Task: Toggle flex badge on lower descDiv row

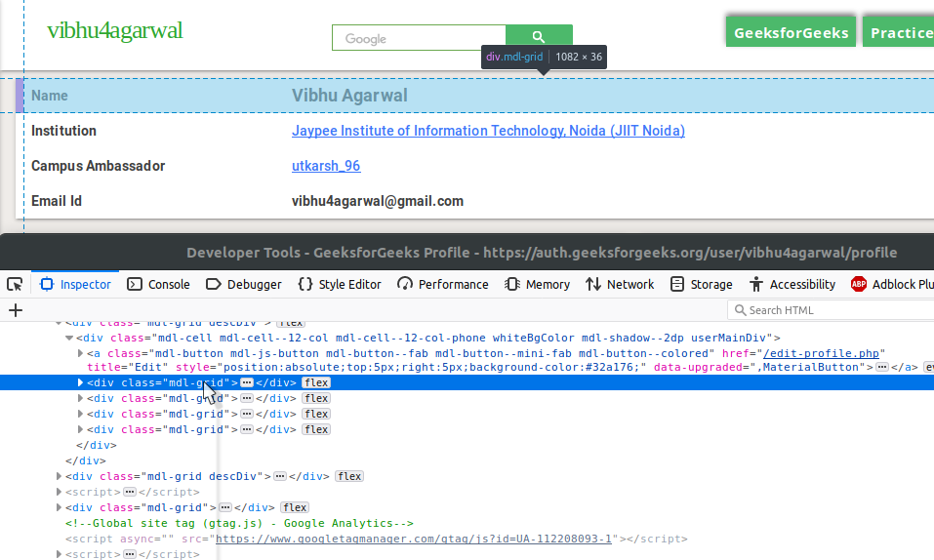Action: (349, 476)
